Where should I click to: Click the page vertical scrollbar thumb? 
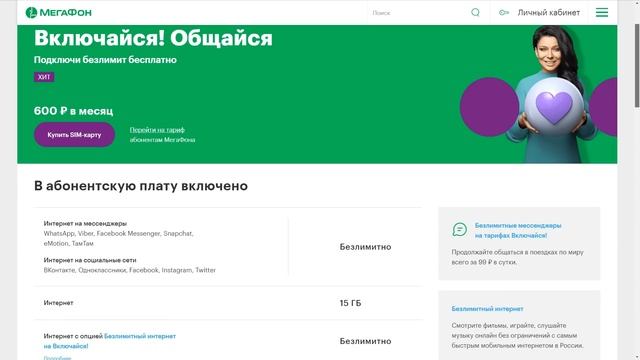pyautogui.click(x=636, y=65)
